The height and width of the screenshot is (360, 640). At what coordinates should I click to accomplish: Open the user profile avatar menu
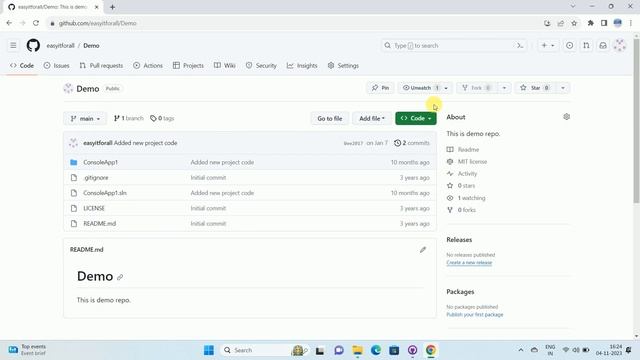pos(620,45)
